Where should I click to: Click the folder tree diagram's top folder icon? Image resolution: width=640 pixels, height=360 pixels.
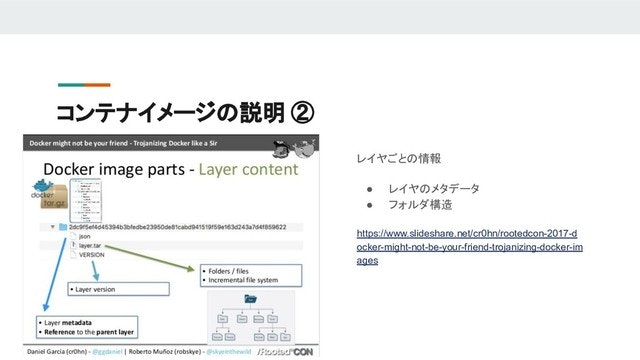[250, 299]
